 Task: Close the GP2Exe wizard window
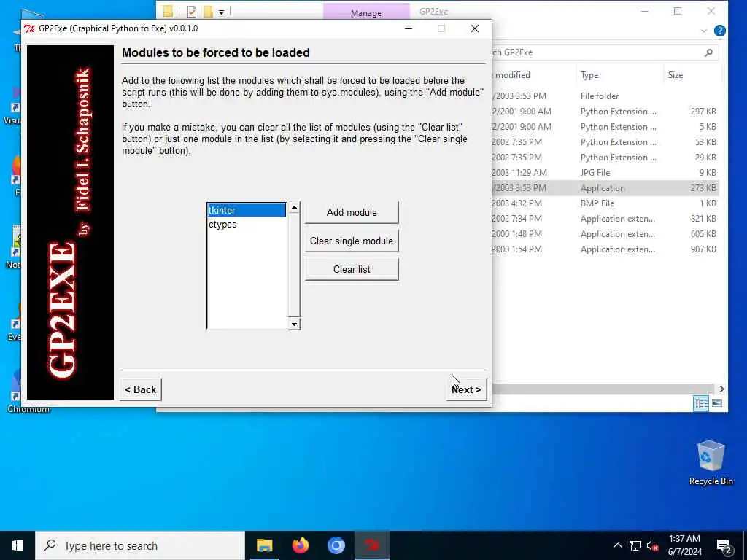[x=474, y=28]
